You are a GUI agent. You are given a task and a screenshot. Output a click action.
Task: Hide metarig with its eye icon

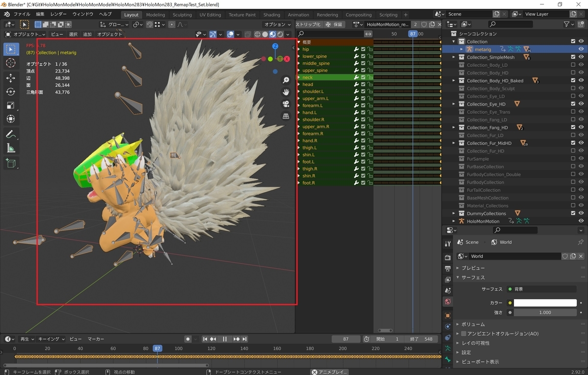point(581,49)
